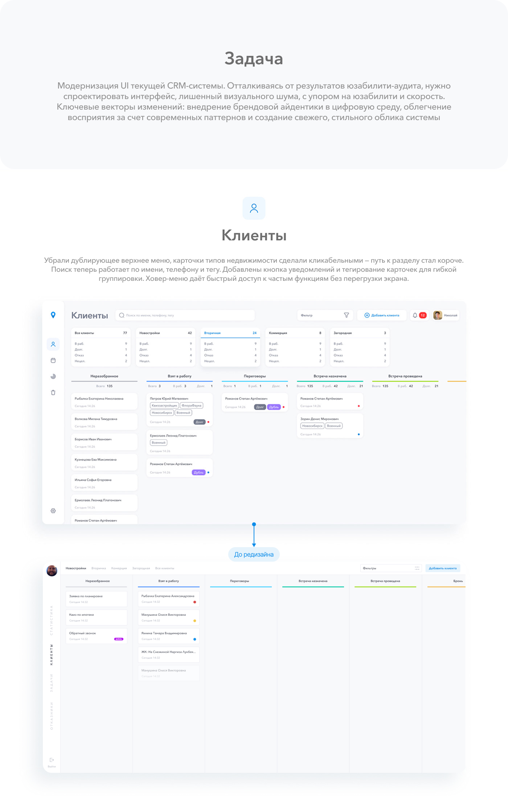This screenshot has width=508, height=812.
Task: Open notifications bell with badge 12
Action: point(419,315)
